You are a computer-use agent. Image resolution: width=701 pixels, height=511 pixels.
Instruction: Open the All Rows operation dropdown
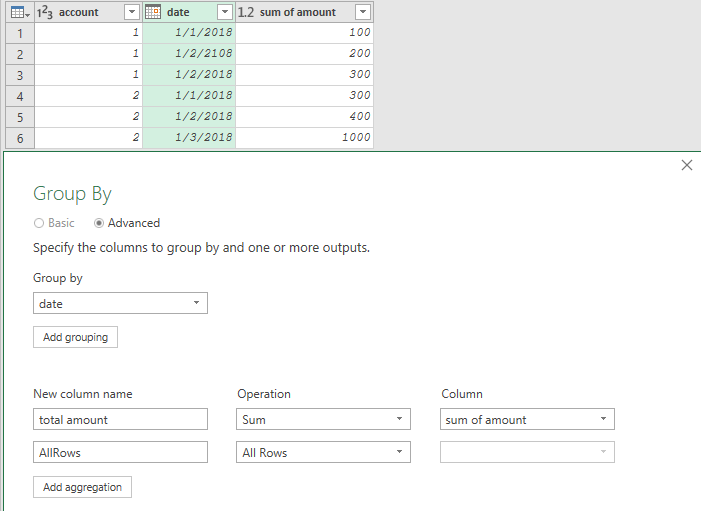point(323,452)
